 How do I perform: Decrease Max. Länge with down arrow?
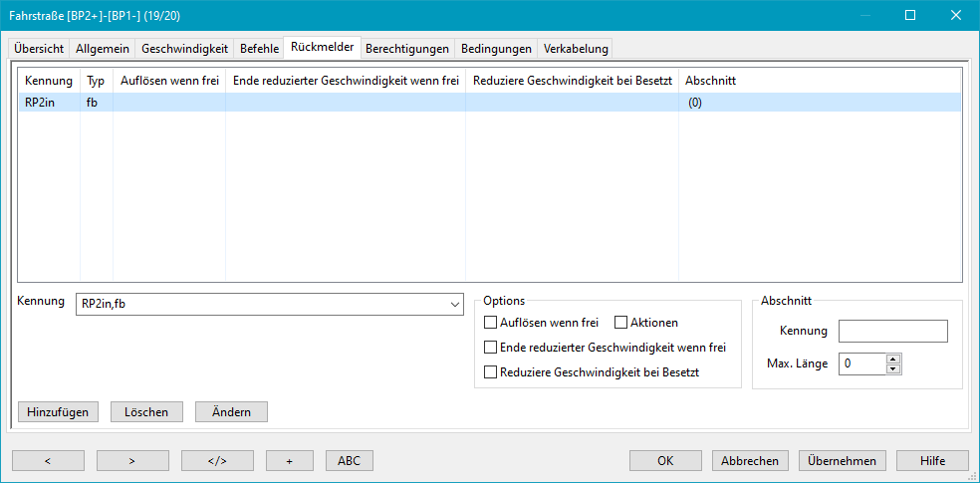(x=893, y=369)
